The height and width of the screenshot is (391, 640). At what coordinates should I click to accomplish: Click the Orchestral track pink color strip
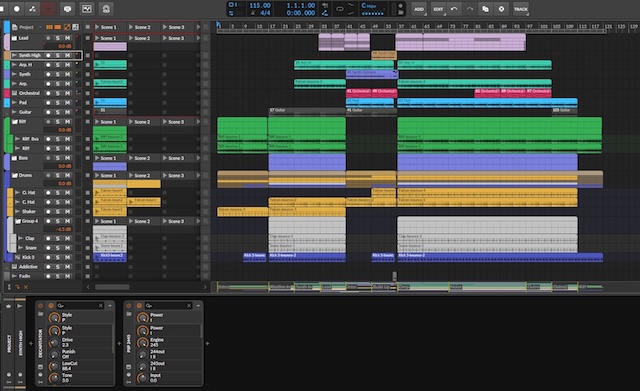pyautogui.click(x=7, y=93)
